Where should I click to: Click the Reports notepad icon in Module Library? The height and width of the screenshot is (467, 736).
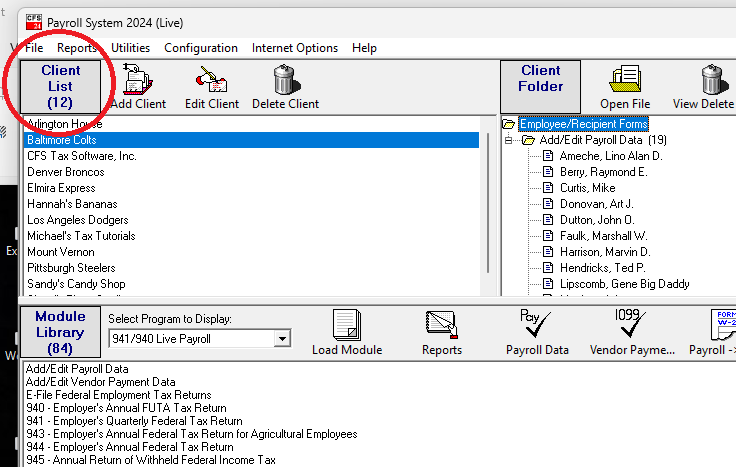click(441, 325)
